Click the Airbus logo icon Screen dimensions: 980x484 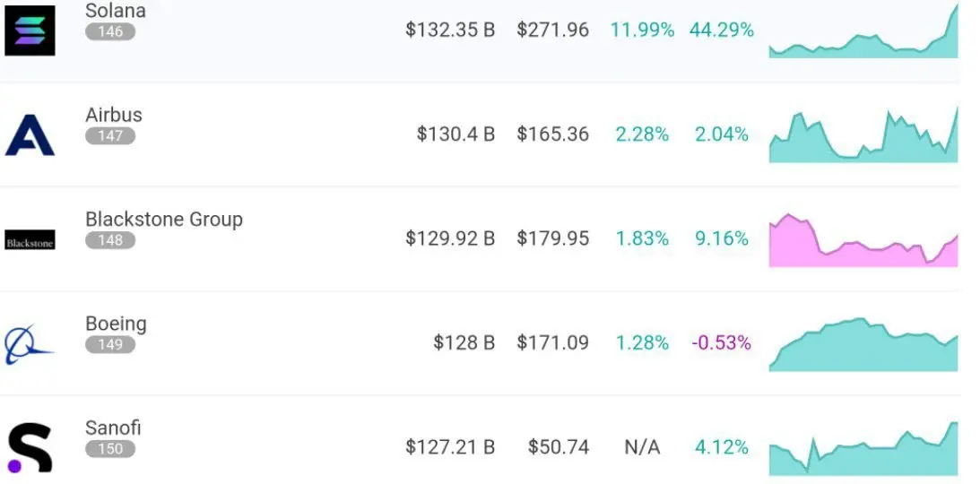(x=30, y=135)
